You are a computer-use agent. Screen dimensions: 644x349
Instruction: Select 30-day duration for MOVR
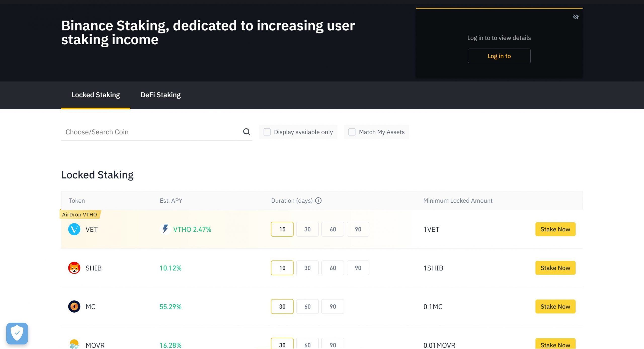point(282,344)
